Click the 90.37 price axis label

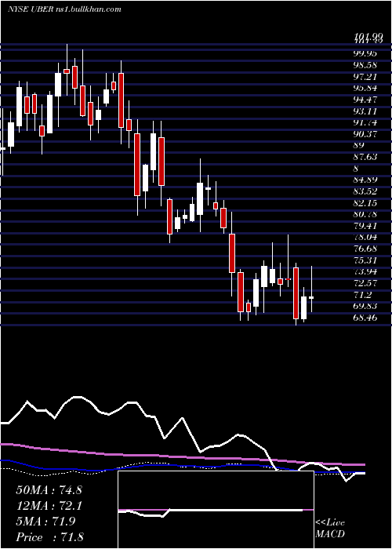coord(365,134)
